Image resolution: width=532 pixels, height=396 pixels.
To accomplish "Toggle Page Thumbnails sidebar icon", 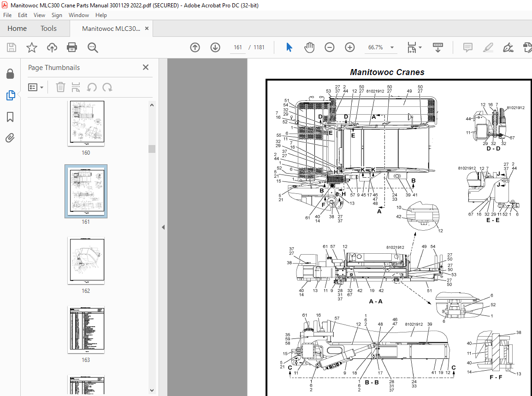I will (x=11, y=95).
